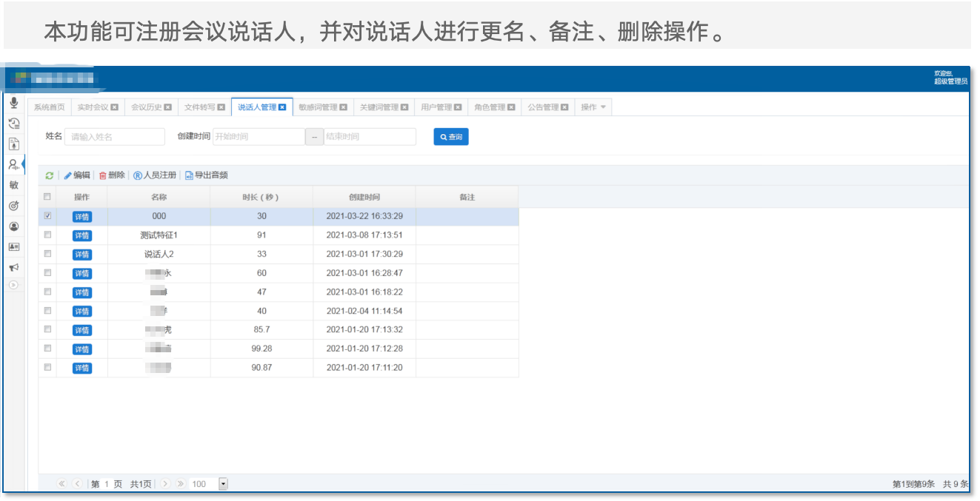The width and height of the screenshot is (980, 501).
Task: Click 详情 button for 说话人2
Action: click(82, 255)
